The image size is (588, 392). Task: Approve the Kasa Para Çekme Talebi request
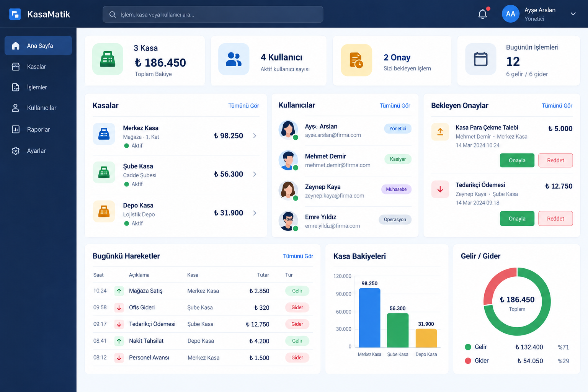click(517, 160)
